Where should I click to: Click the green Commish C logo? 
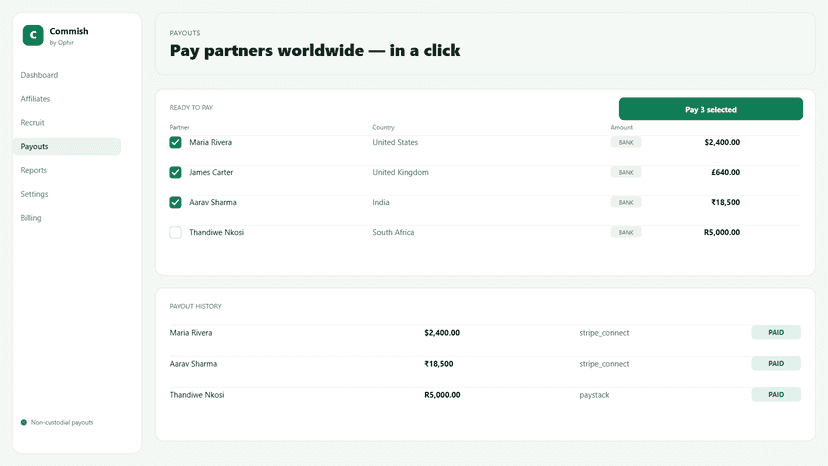coord(33,35)
